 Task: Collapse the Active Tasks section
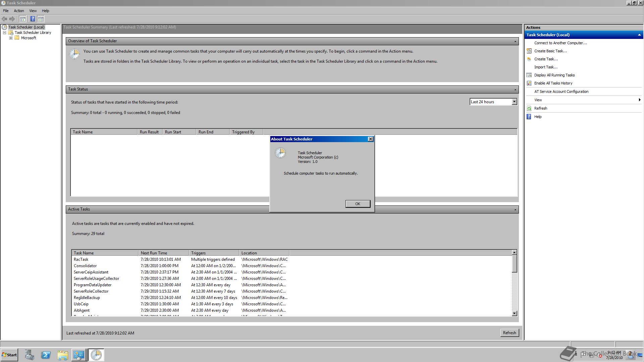tap(515, 209)
